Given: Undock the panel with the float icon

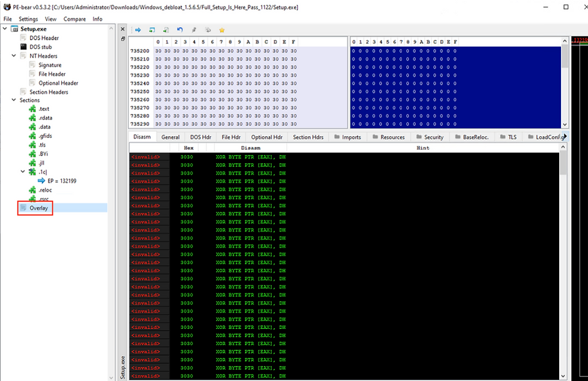Looking at the screenshot, I should click(x=122, y=38).
